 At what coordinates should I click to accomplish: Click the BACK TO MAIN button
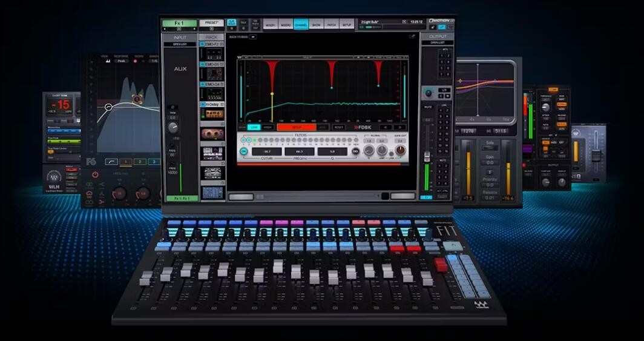pos(252,37)
